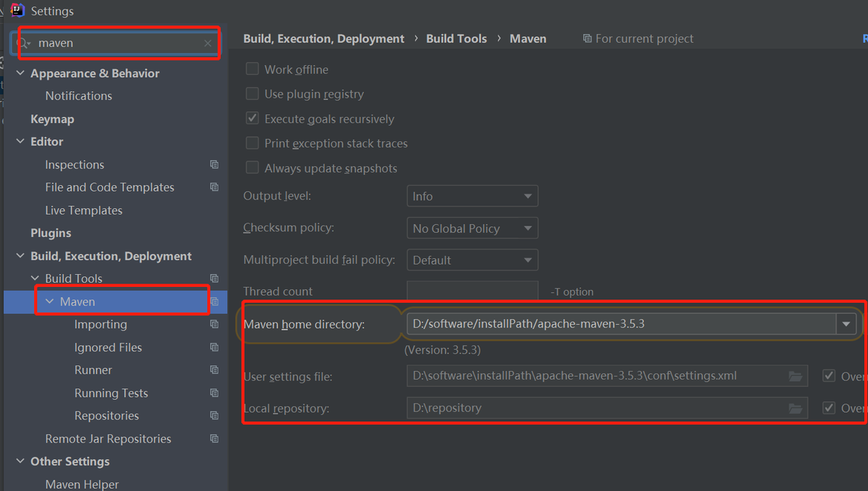Collapse the Editor section arrow
Screen dimensions: 868x491
pyautogui.click(x=20, y=141)
